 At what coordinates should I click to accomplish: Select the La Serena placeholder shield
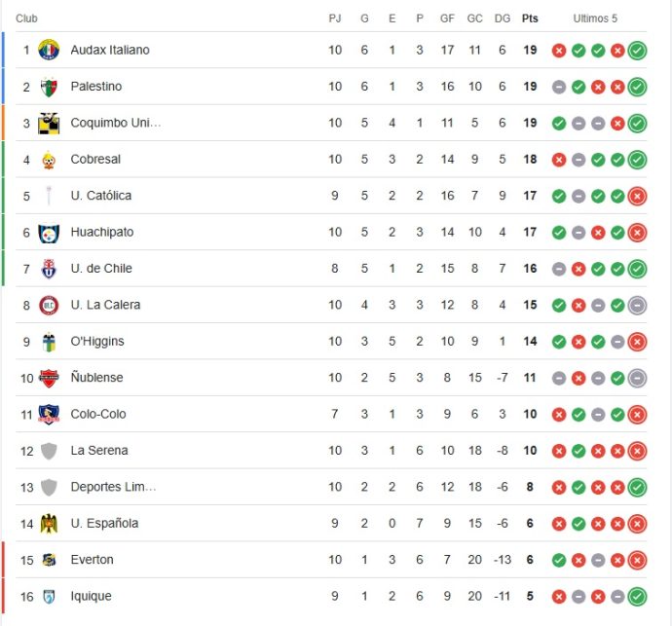click(x=49, y=451)
